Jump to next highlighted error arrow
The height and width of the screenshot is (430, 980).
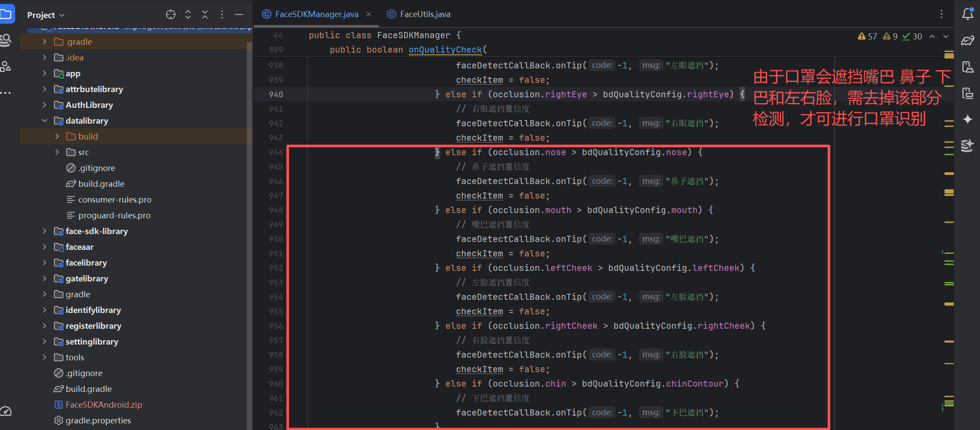point(946,36)
